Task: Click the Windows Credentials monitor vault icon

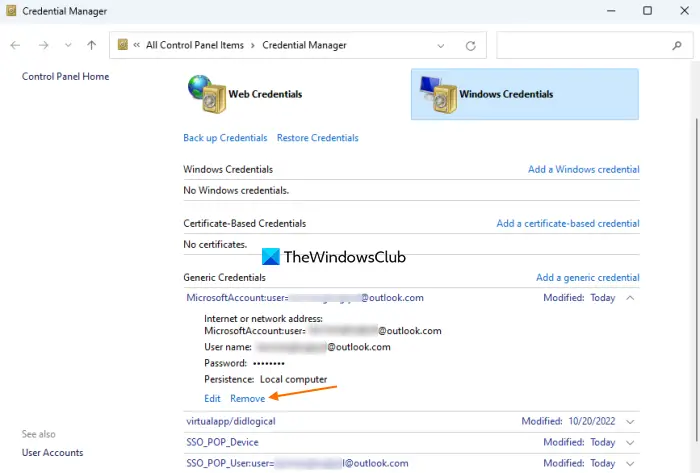Action: tap(438, 94)
